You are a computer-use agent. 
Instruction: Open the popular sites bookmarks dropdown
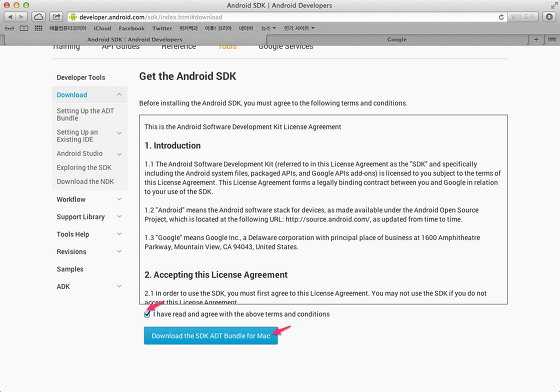tap(299, 28)
